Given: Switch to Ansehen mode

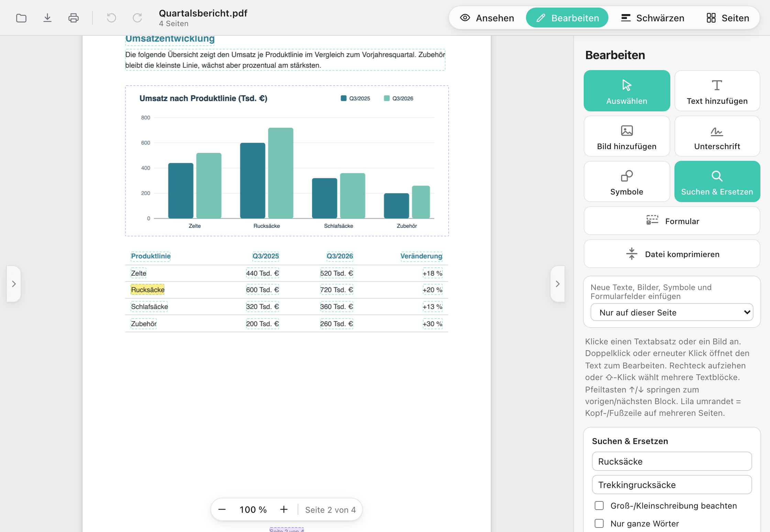Looking at the screenshot, I should [x=487, y=18].
